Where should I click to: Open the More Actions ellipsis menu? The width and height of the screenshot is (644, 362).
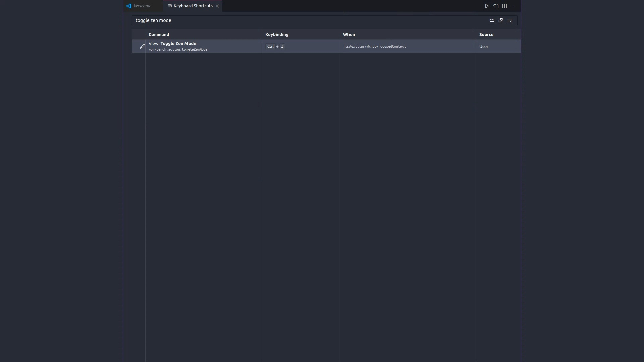pyautogui.click(x=513, y=6)
